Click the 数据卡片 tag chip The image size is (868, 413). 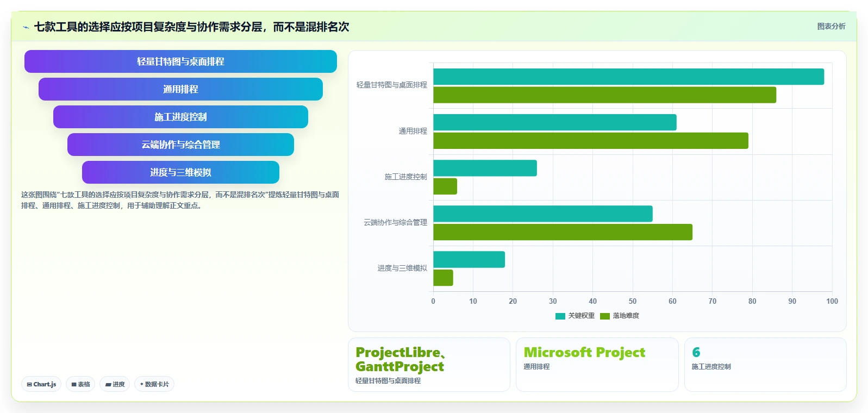(154, 384)
